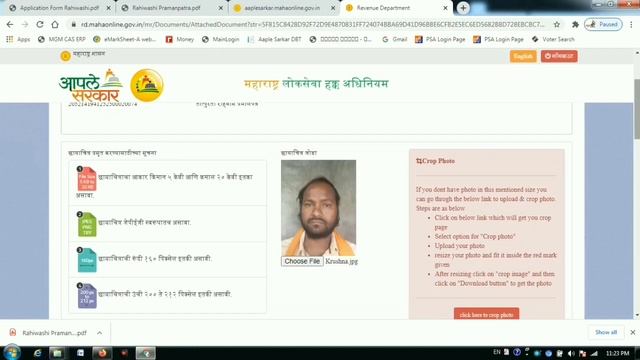Image resolution: width=640 pixels, height=360 pixels.
Task: Click the teal width icon numbered 3
Action: coord(87,260)
